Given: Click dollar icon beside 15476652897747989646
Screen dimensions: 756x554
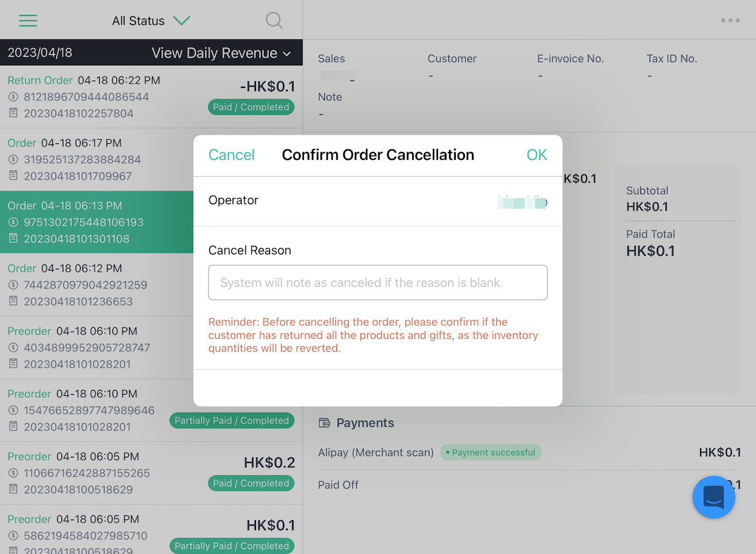Looking at the screenshot, I should pyautogui.click(x=14, y=411).
